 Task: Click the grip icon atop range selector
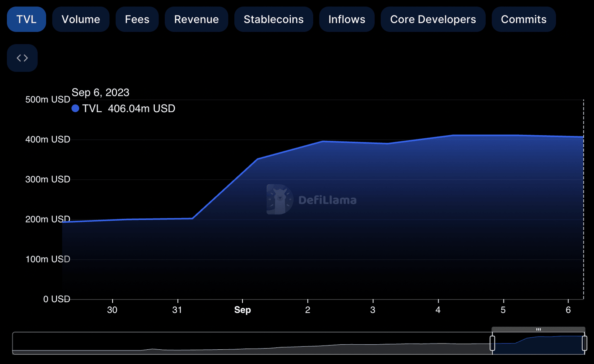(x=538, y=330)
